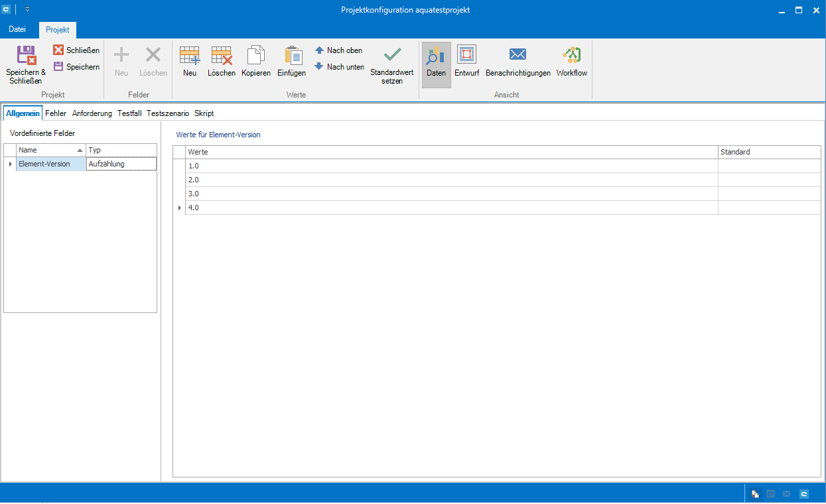Delete the value using Werte Löschen

pos(222,62)
